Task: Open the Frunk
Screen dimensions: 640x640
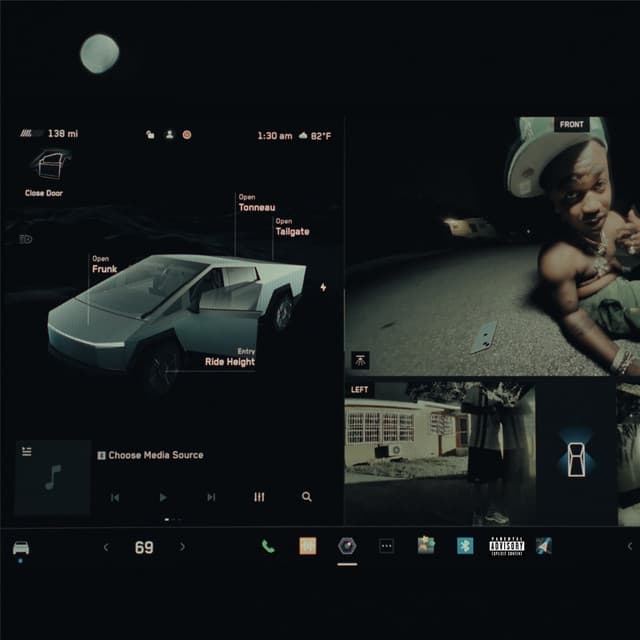Action: click(104, 264)
